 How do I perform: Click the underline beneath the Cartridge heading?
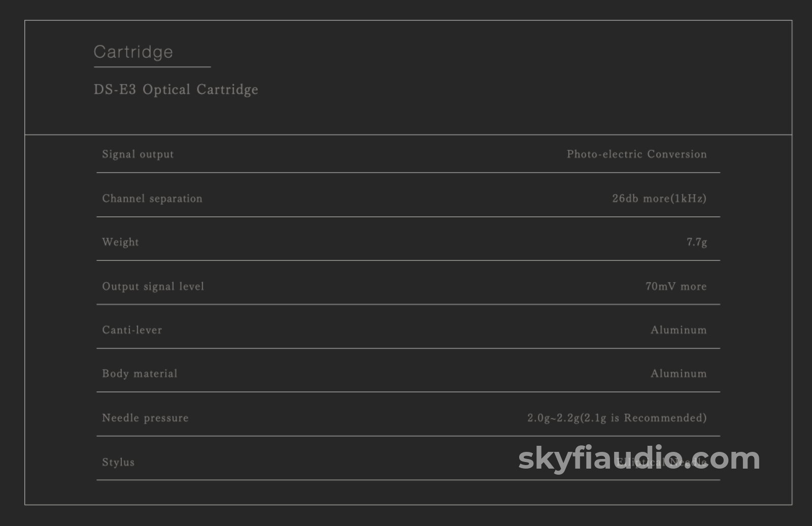coord(152,67)
